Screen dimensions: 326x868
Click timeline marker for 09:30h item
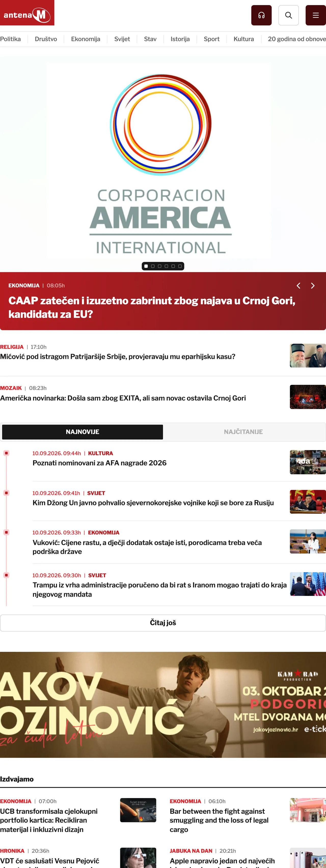pos(6,575)
